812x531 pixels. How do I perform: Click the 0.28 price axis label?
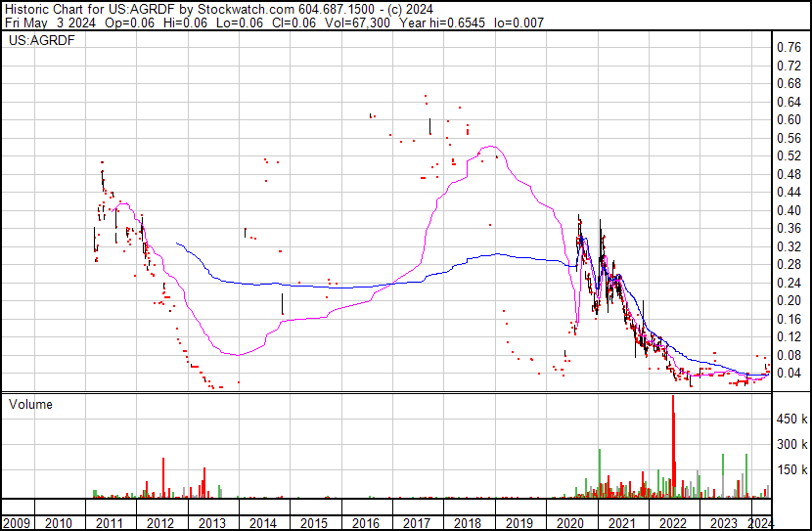(789, 265)
